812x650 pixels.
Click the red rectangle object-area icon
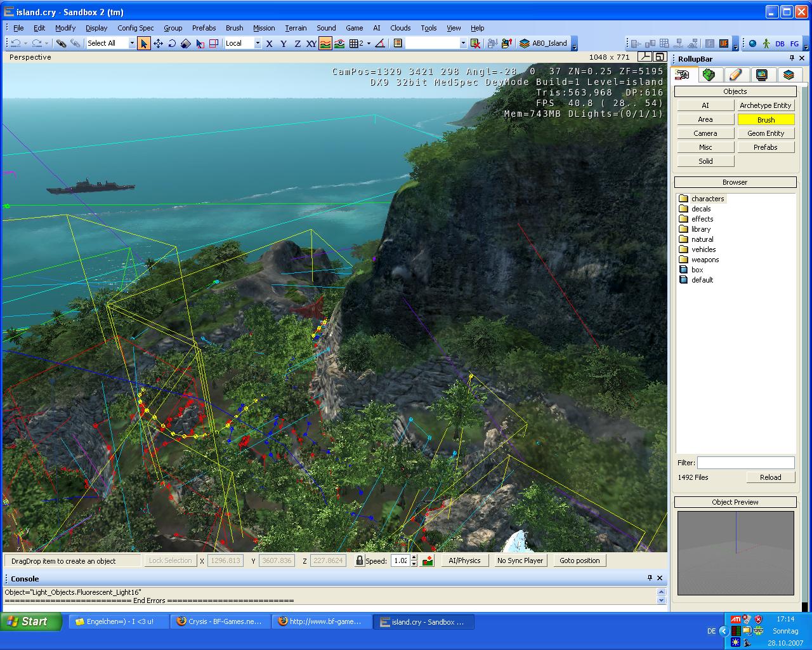[214, 43]
